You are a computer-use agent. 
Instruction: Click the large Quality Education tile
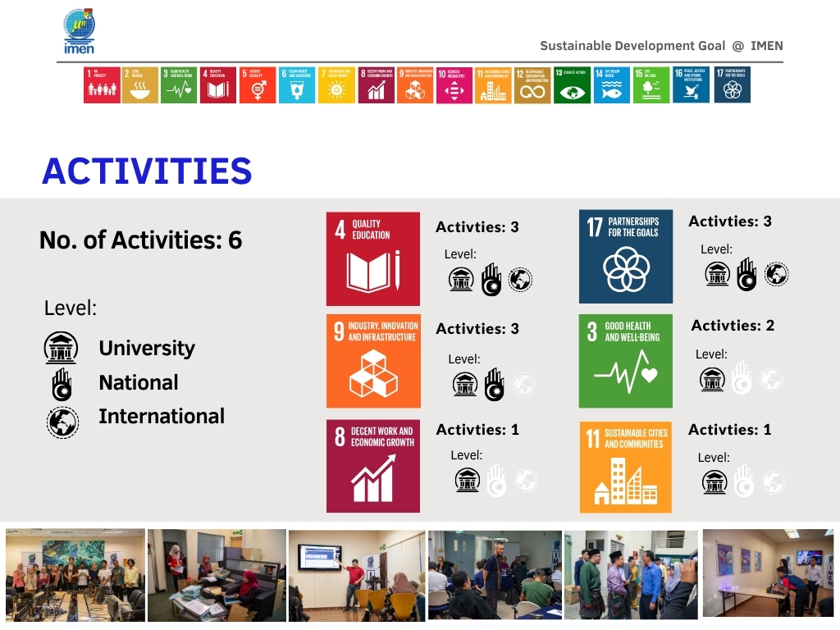[373, 258]
